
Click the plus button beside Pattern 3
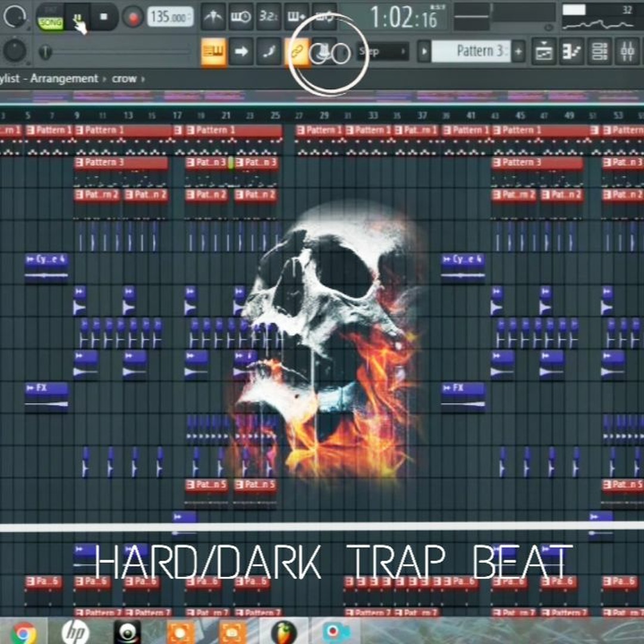[518, 52]
